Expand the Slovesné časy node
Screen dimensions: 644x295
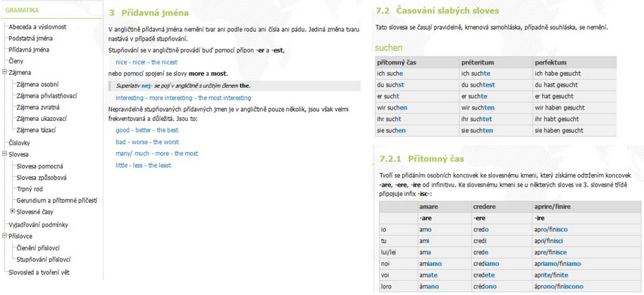12,212
